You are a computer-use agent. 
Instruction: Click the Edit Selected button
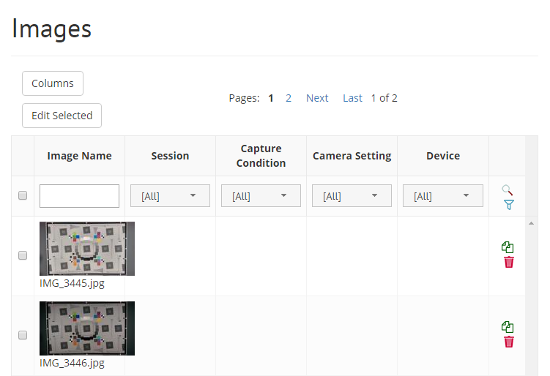click(x=62, y=115)
